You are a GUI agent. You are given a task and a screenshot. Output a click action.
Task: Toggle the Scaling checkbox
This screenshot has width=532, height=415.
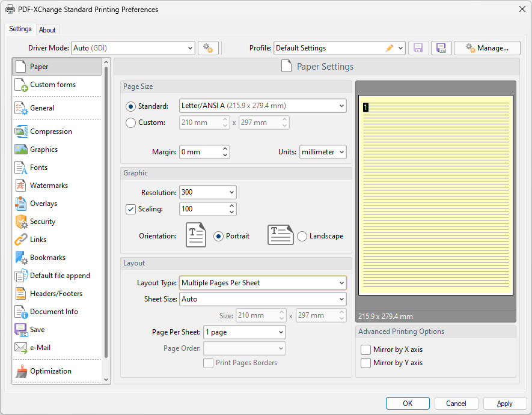tap(130, 209)
